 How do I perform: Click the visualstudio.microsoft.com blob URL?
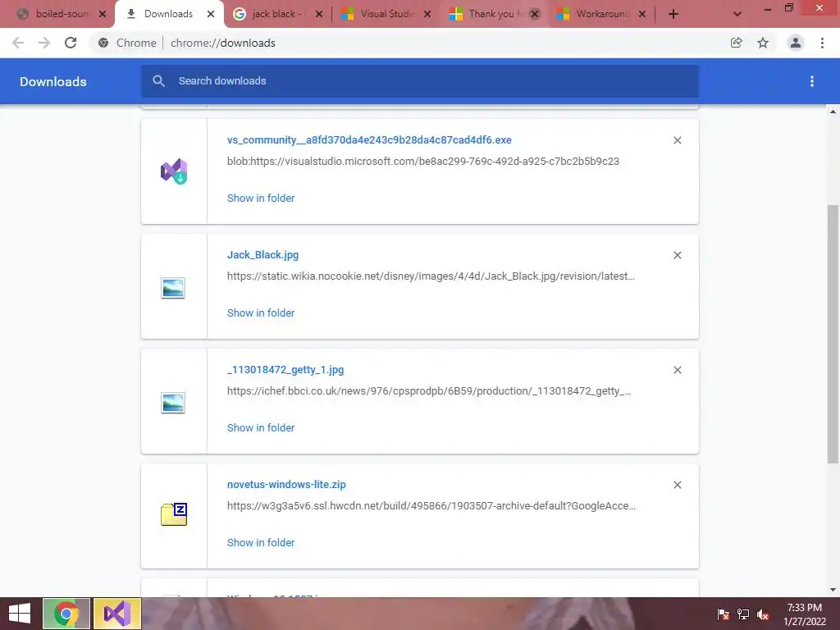click(422, 162)
